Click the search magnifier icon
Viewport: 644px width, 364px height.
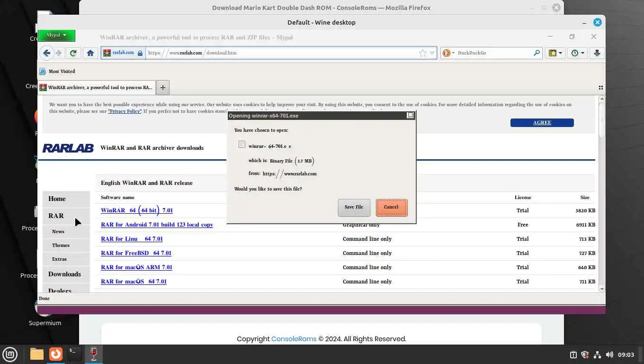(x=537, y=53)
